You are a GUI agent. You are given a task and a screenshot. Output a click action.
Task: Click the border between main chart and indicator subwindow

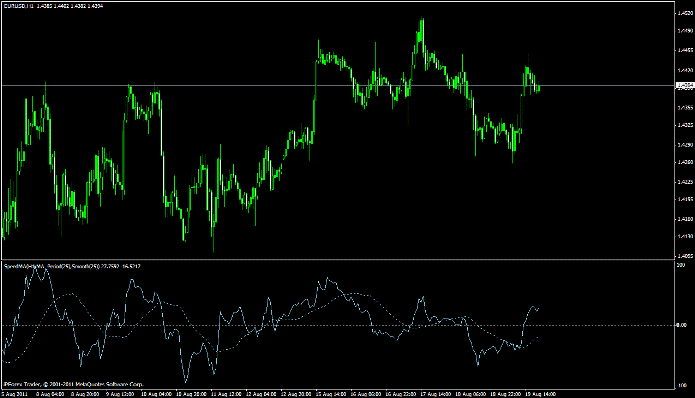point(337,260)
